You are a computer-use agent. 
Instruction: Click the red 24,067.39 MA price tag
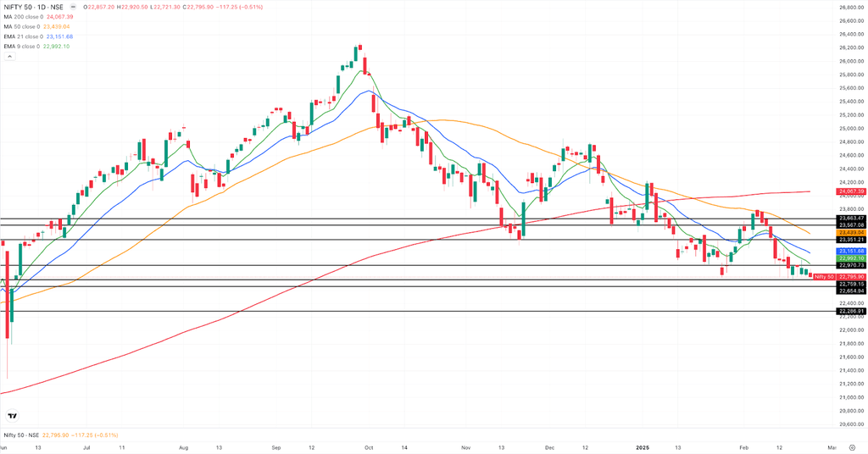coord(850,191)
